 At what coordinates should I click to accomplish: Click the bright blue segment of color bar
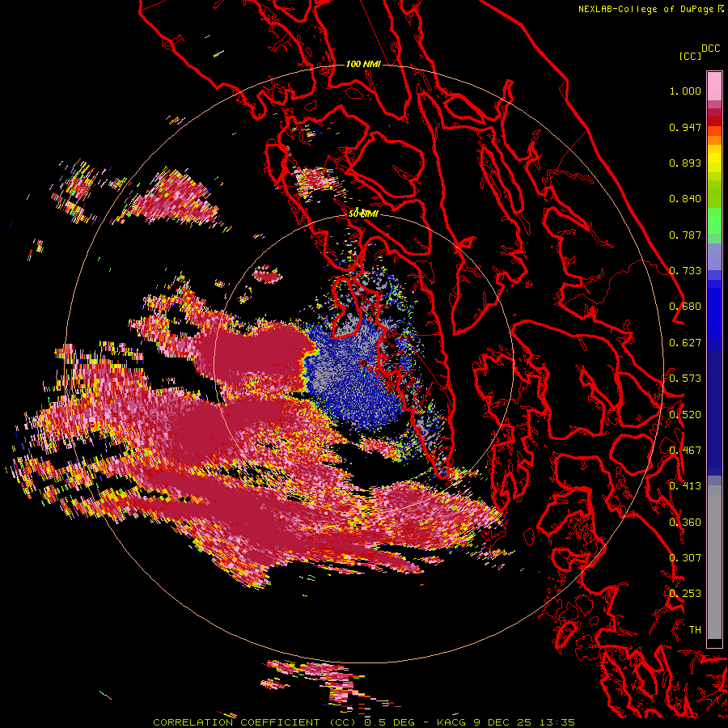pos(714,311)
